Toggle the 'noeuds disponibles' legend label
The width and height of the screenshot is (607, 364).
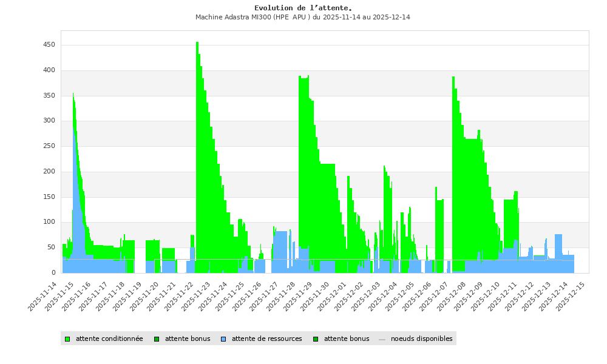421,339
